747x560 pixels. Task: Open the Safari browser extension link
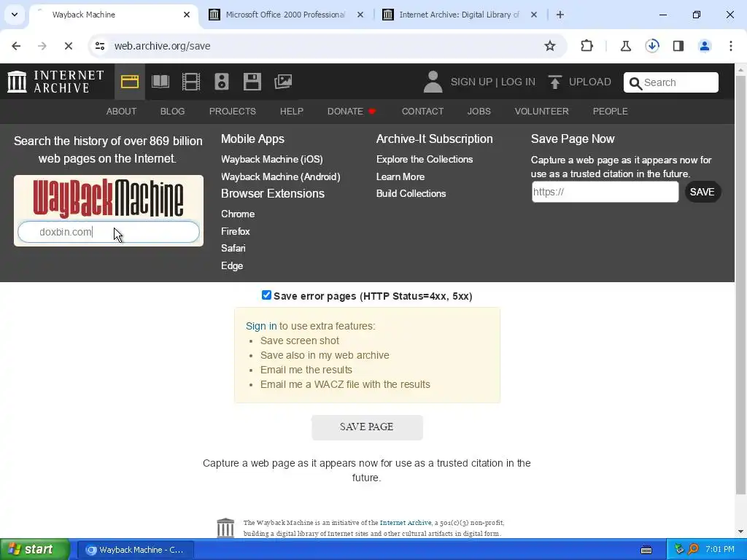click(x=233, y=249)
